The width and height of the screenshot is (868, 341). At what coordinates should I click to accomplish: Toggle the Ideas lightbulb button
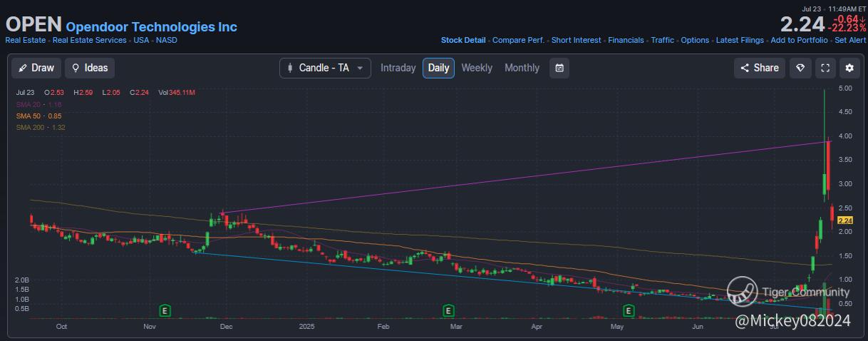(x=90, y=68)
